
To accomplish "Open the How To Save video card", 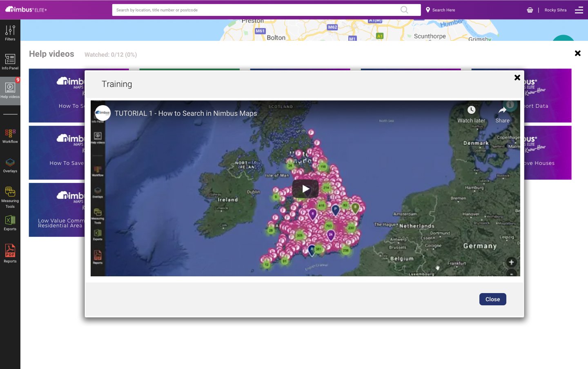I will coord(57,153).
